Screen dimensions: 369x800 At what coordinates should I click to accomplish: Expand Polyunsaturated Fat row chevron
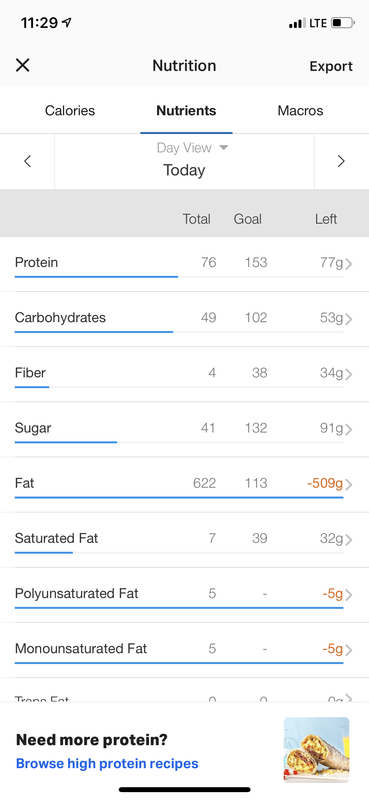349,595
